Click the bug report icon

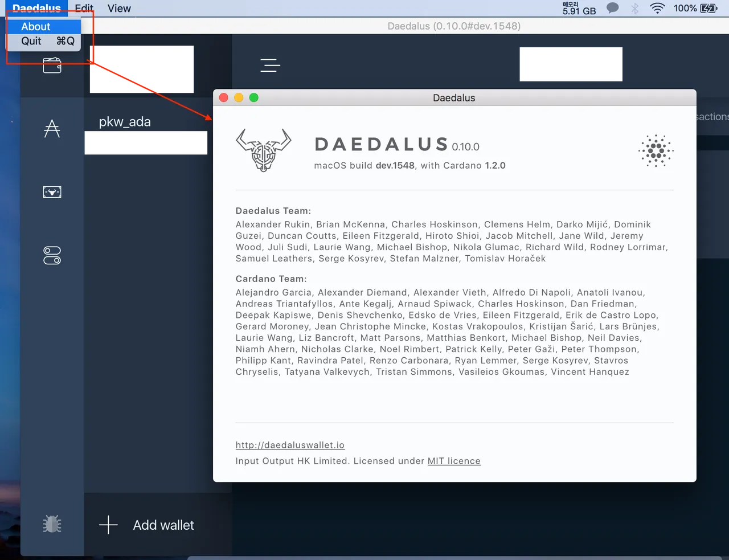[x=52, y=524]
